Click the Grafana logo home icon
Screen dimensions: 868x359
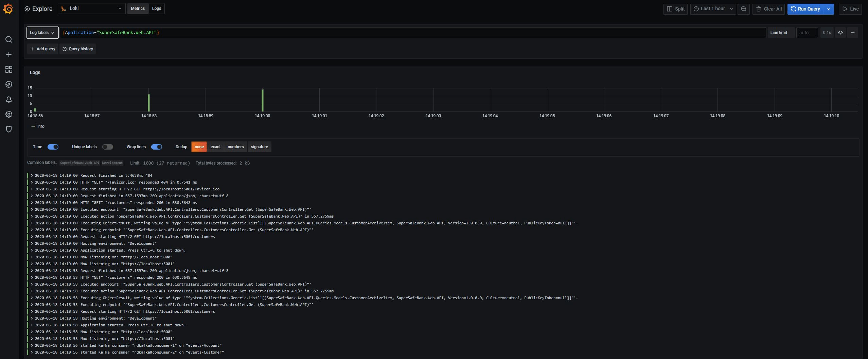pyautogui.click(x=8, y=9)
